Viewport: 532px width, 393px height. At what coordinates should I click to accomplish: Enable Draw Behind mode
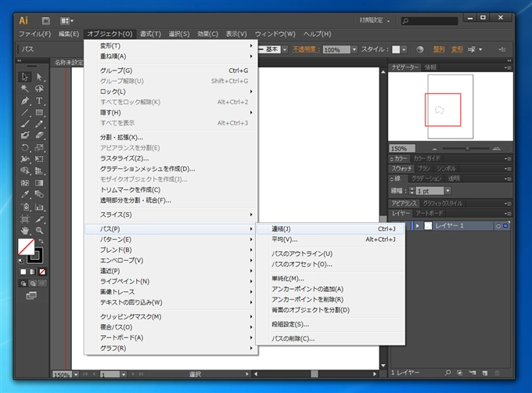coord(33,283)
